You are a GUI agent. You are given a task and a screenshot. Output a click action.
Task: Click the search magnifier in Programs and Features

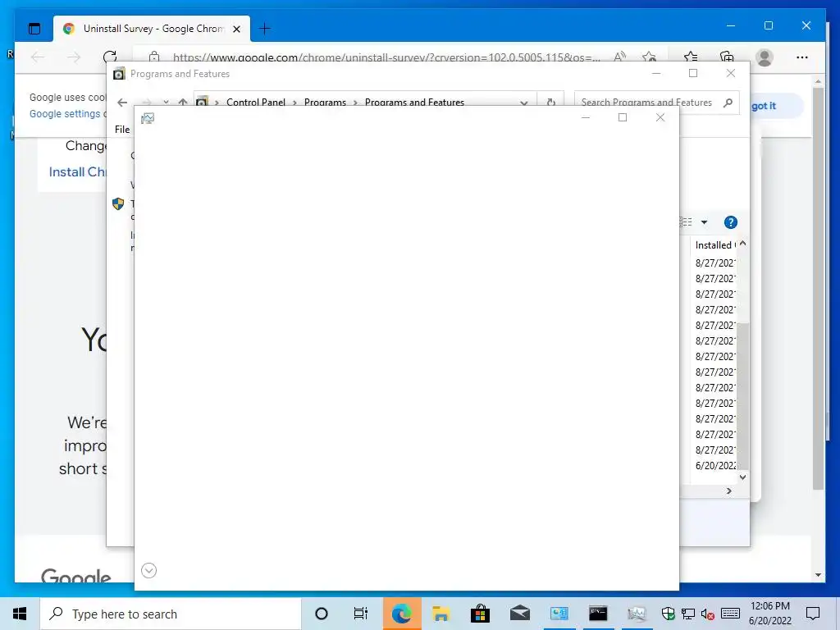click(x=728, y=103)
